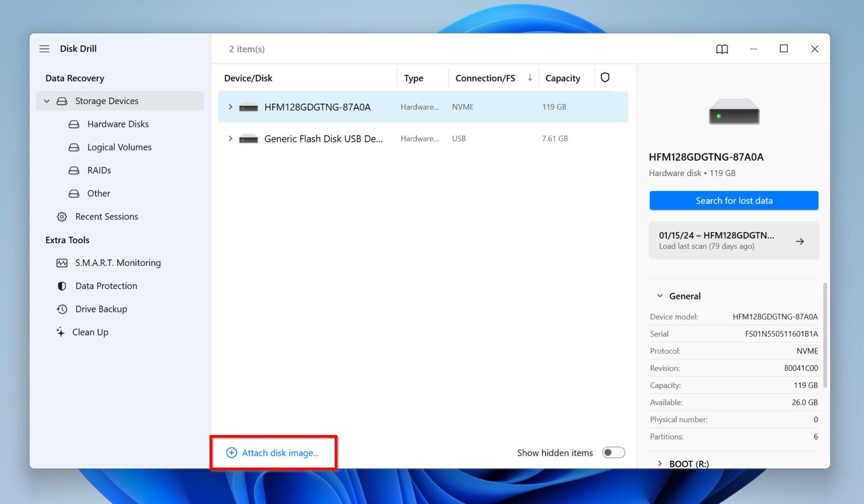Expand the BOOT (R:) section
The image size is (864, 504).
point(660,464)
